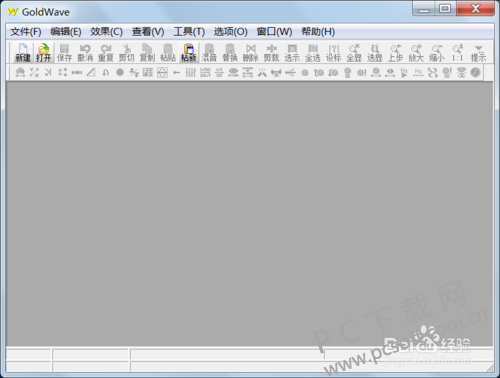The image size is (500, 378).
Task: Click the 设标 (Set Marker) toolbar icon
Action: (333, 53)
